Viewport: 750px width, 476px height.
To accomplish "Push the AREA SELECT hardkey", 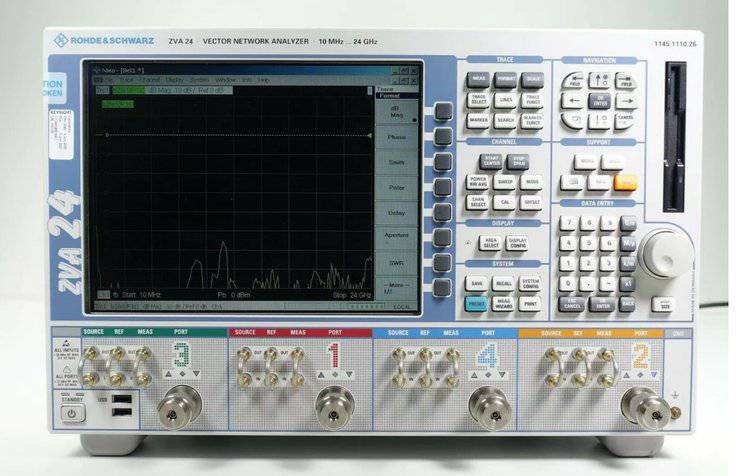I will [491, 243].
